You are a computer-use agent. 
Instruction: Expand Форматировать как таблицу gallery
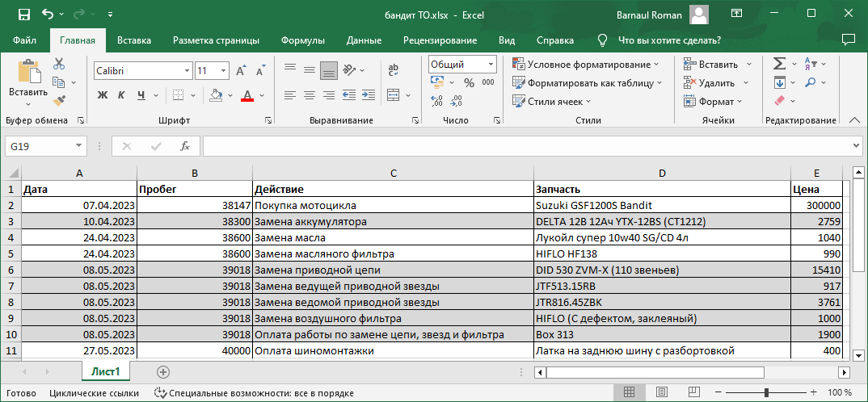pyautogui.click(x=588, y=83)
